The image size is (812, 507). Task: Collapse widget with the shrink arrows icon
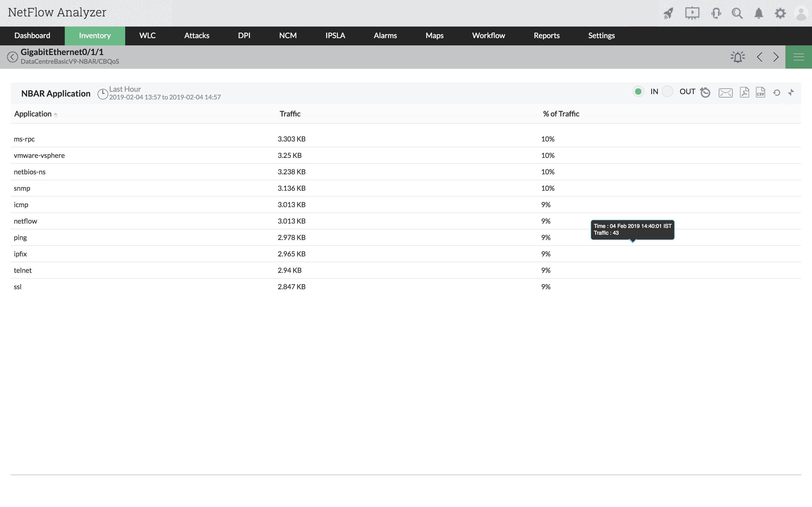pos(791,92)
